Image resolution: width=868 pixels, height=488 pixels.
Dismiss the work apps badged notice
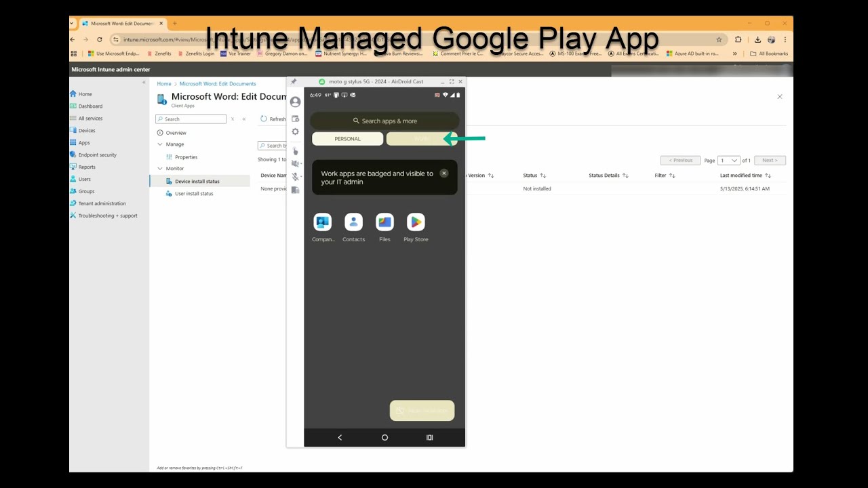tap(444, 174)
